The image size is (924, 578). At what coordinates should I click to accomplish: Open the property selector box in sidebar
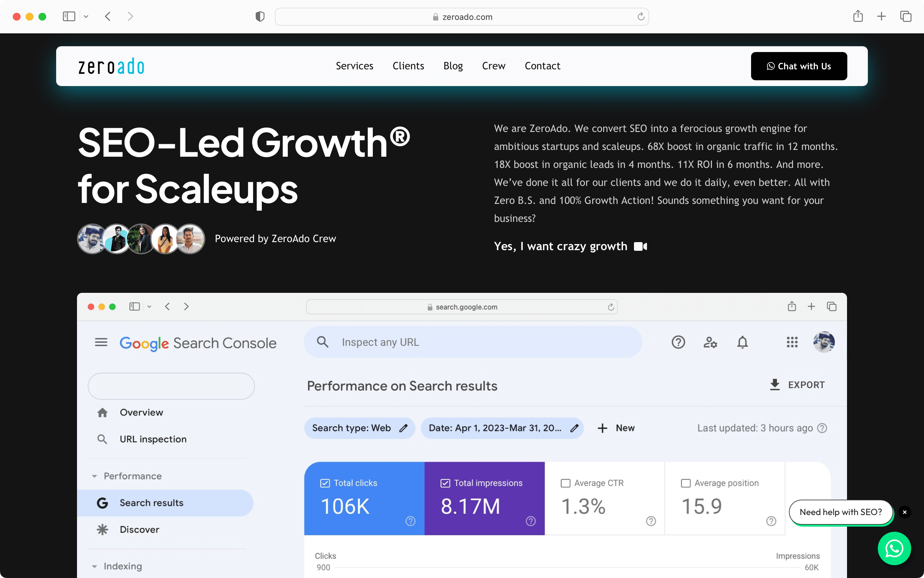click(171, 386)
